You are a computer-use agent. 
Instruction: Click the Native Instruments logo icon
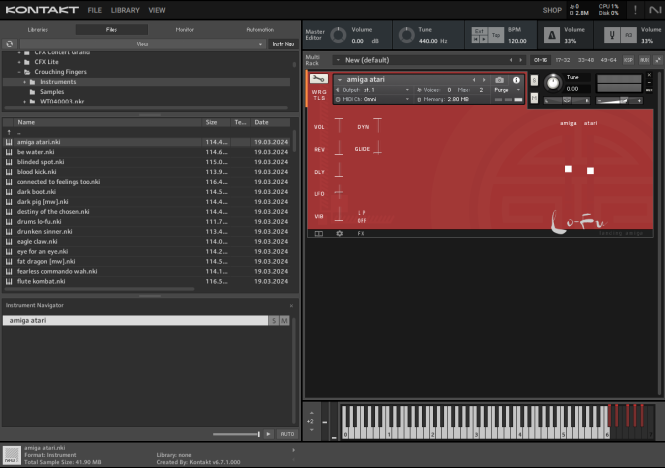tap(655, 10)
